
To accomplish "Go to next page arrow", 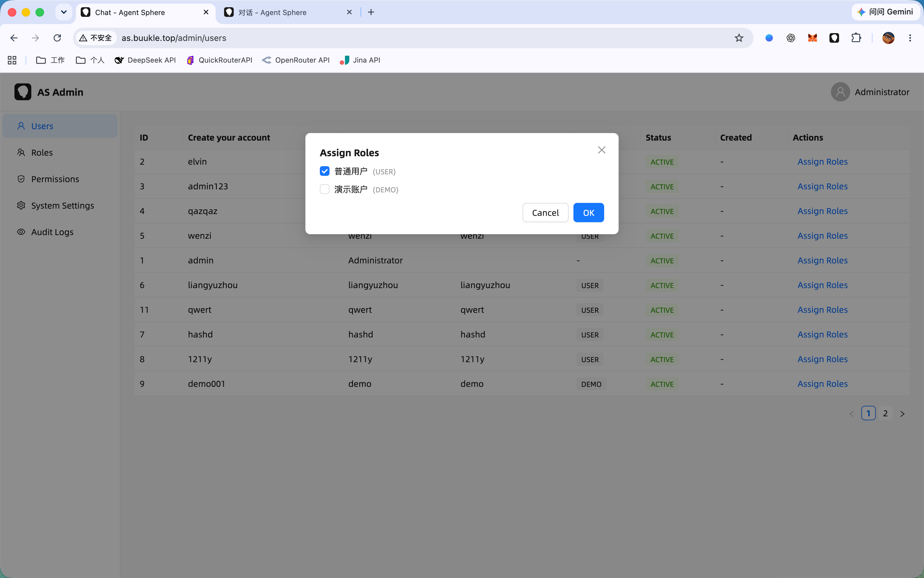I will coord(902,414).
